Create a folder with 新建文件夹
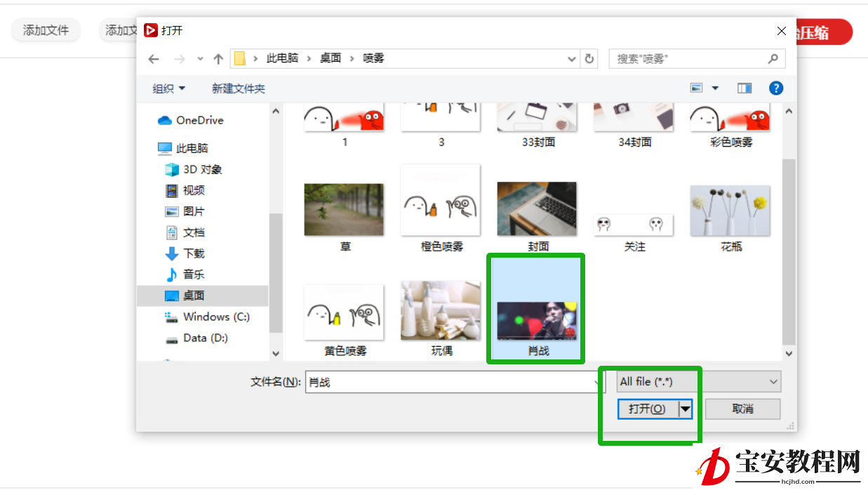The height and width of the screenshot is (490, 868). coord(239,88)
